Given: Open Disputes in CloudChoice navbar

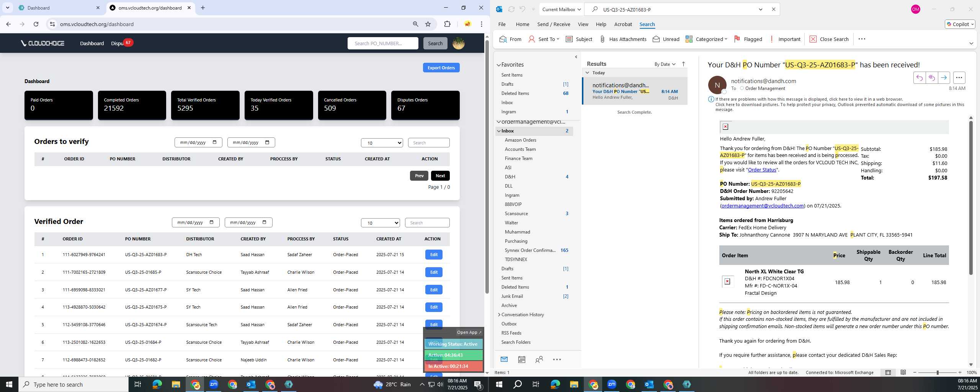Looking at the screenshot, I should pos(117,43).
